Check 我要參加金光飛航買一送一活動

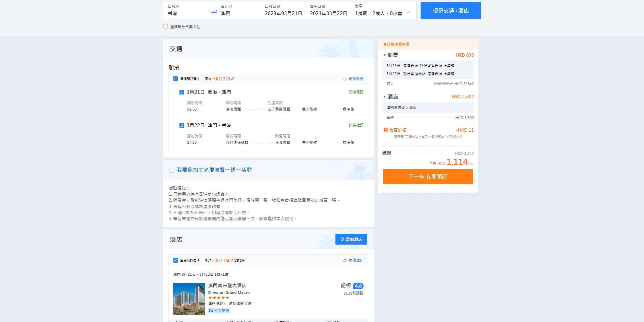(x=172, y=170)
